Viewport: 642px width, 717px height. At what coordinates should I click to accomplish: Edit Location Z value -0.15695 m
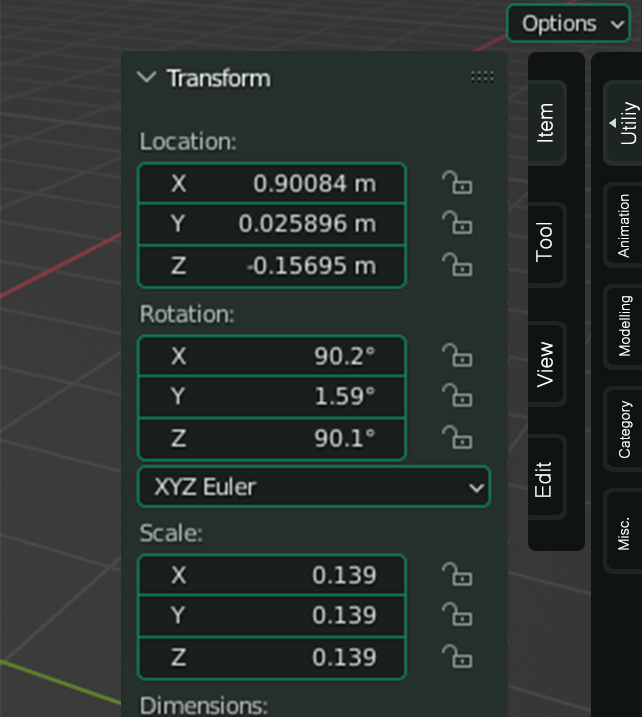272,266
